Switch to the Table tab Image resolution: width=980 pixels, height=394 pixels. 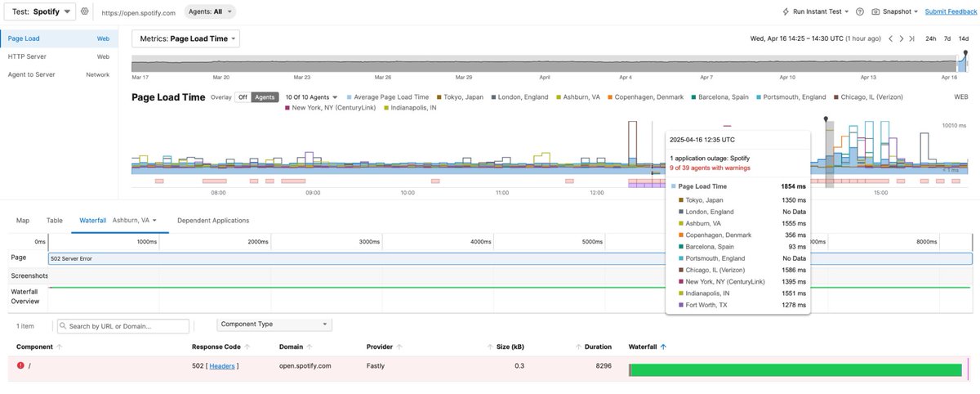click(x=55, y=220)
